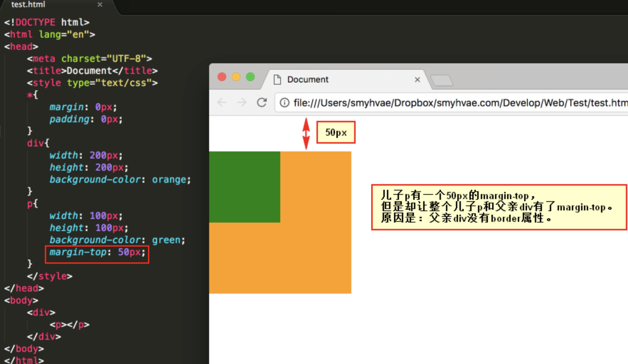Switch to the test.html editor tab

point(28,5)
